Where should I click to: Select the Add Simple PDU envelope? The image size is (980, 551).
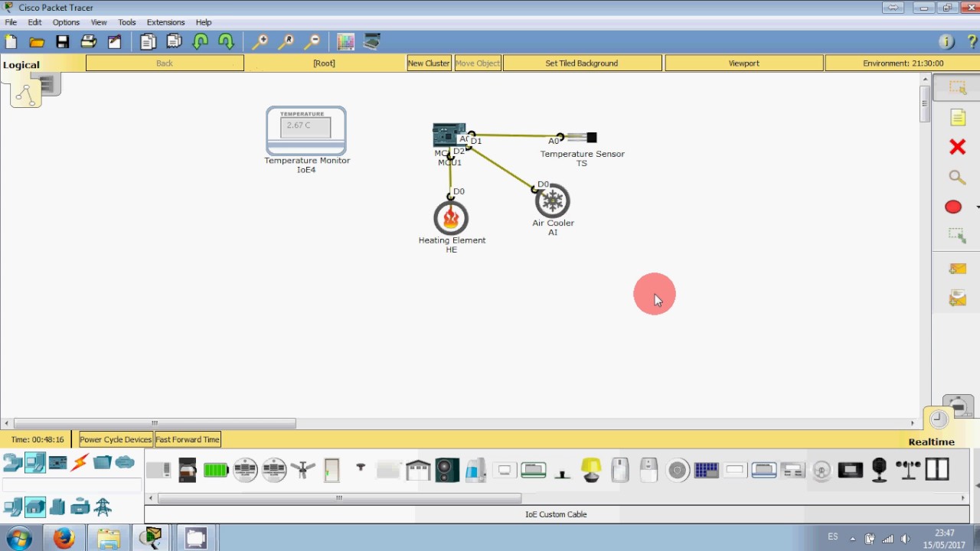[958, 269]
